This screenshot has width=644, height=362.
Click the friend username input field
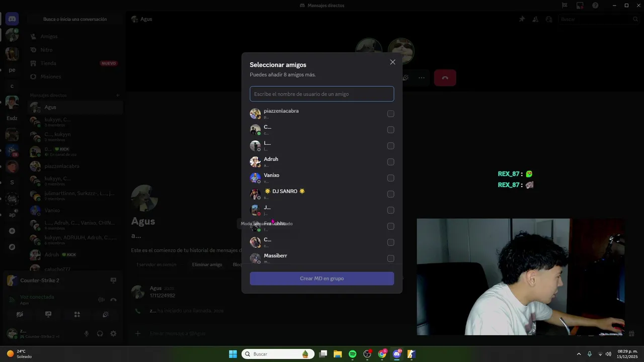(322, 94)
